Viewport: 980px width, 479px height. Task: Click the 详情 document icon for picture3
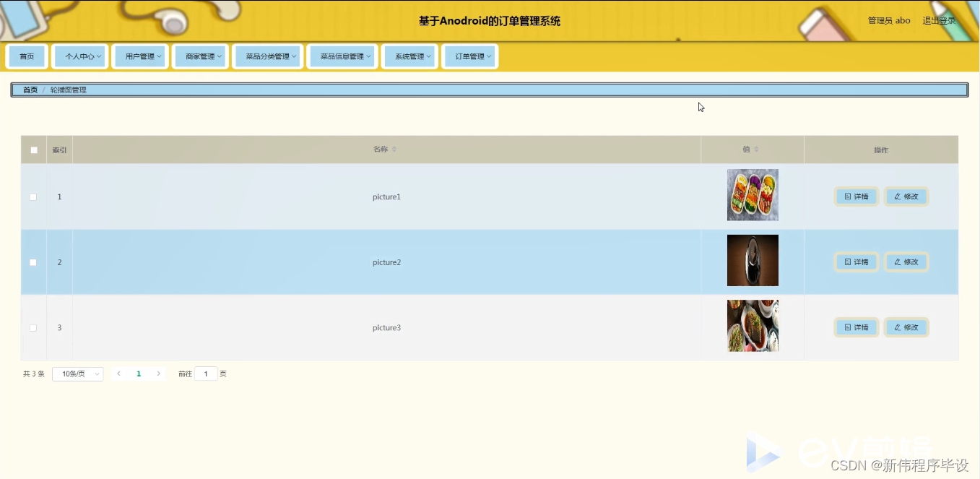point(846,327)
